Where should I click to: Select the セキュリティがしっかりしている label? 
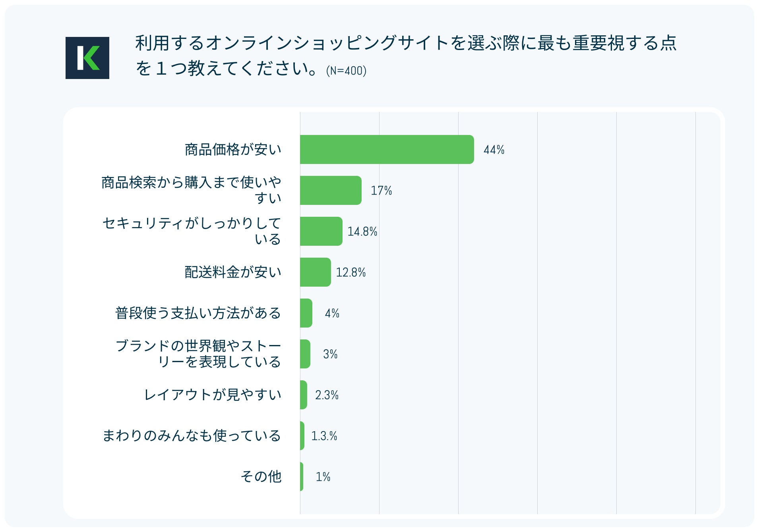coord(192,231)
